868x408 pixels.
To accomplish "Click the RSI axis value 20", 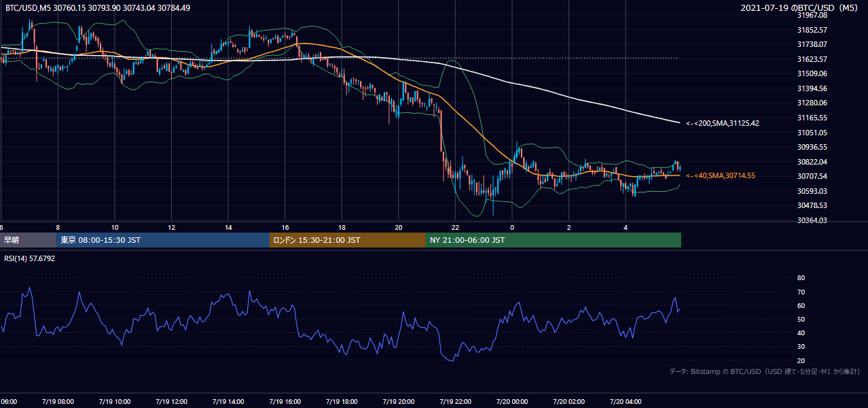I will click(x=801, y=360).
